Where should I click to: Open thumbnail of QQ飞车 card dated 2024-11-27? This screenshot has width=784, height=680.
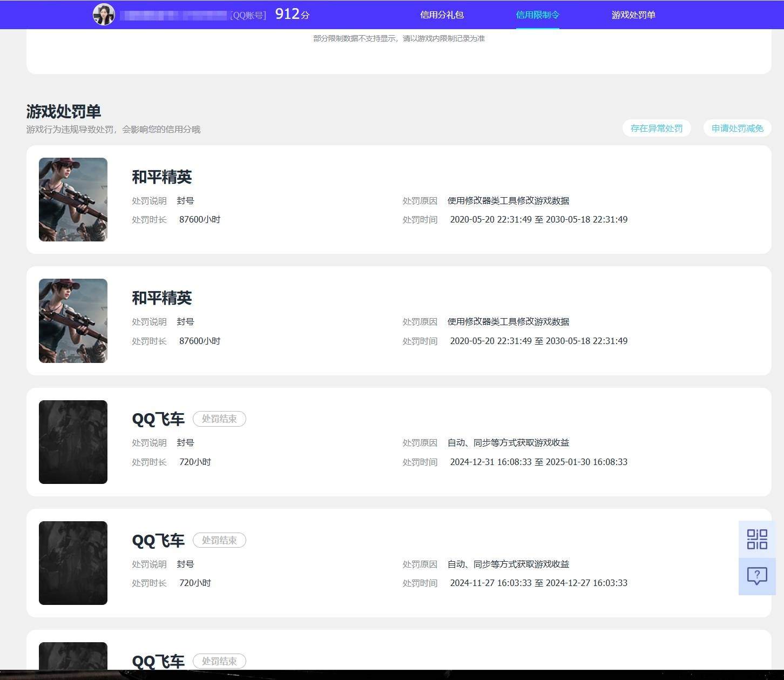(73, 563)
